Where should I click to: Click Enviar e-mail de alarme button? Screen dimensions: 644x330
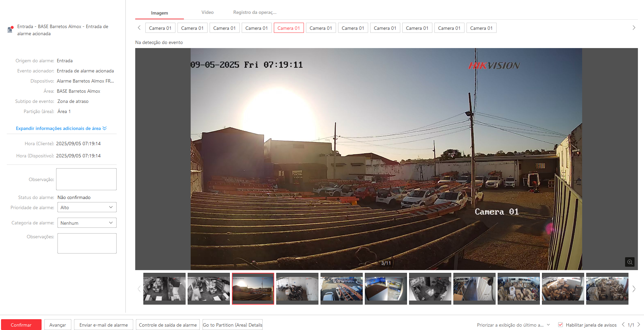(103, 325)
